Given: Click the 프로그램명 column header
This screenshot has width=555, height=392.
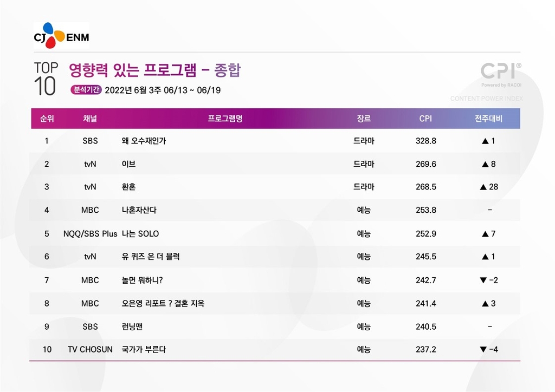Looking at the screenshot, I should (x=225, y=119).
